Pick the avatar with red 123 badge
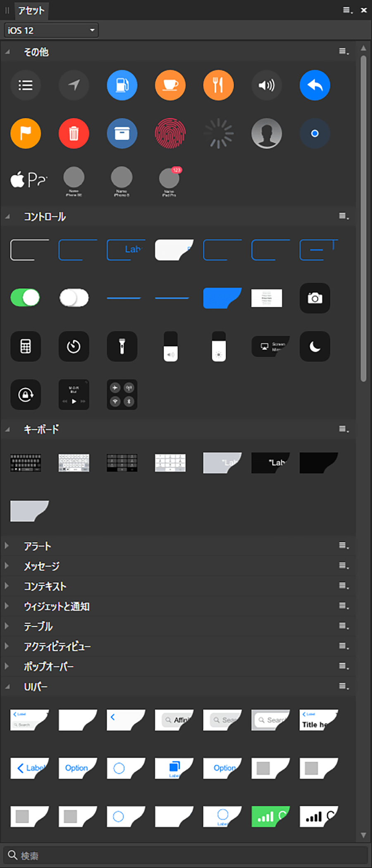 [169, 182]
